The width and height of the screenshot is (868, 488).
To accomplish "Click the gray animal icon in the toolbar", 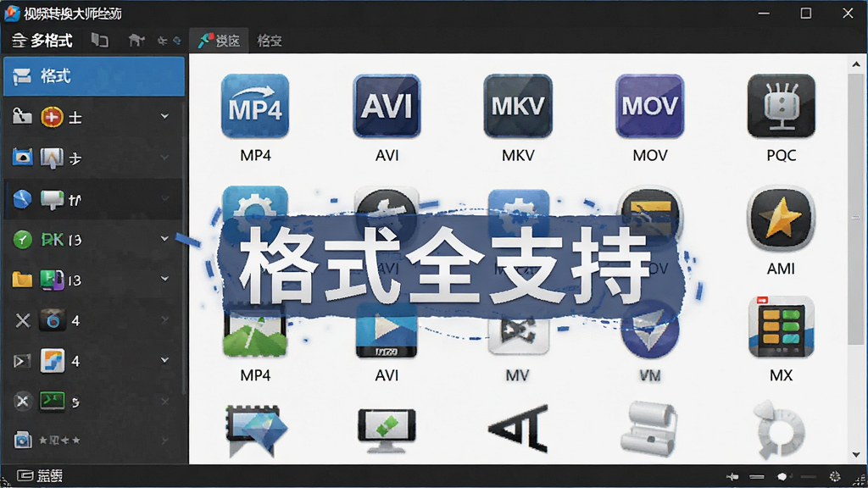I will pyautogui.click(x=136, y=40).
